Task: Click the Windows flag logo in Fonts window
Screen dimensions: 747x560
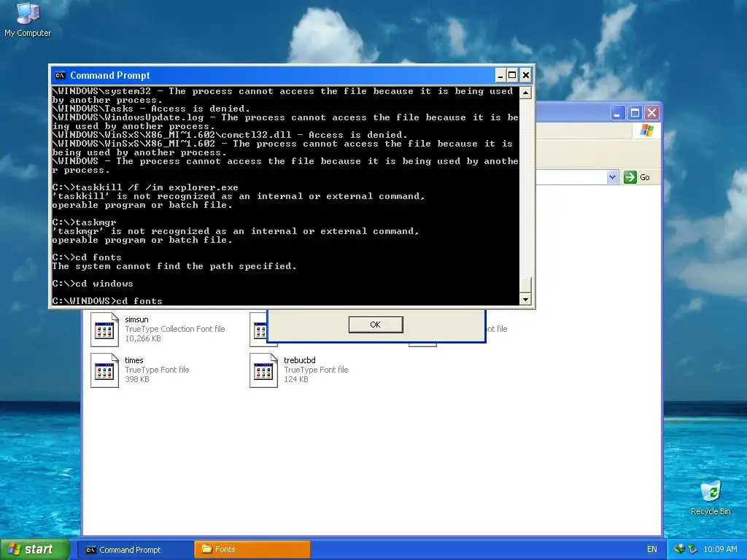Action: (x=646, y=130)
